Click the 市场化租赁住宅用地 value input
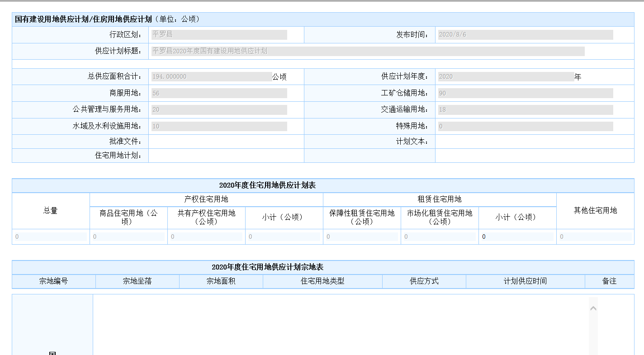Image resolution: width=644 pixels, height=355 pixels. 440,237
